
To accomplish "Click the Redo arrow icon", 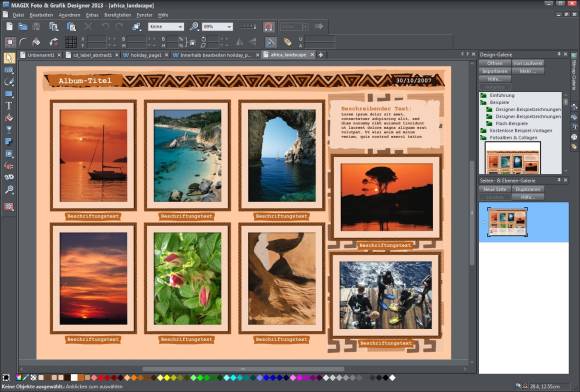I will [x=119, y=27].
